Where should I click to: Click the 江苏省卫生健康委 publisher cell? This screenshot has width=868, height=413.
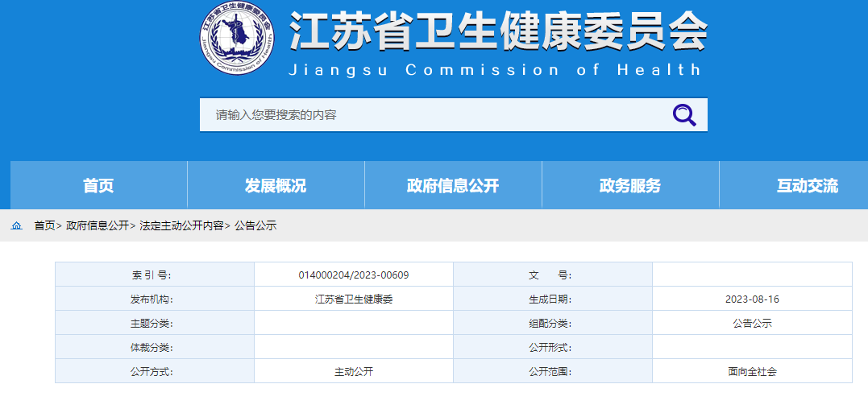point(353,299)
